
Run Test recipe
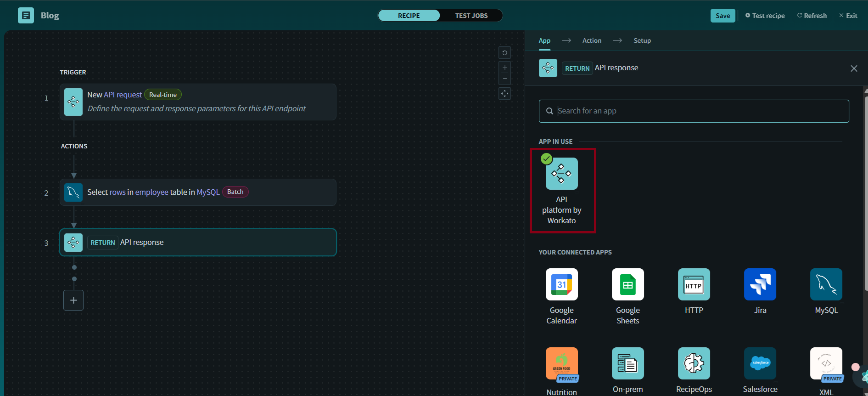[x=765, y=16]
